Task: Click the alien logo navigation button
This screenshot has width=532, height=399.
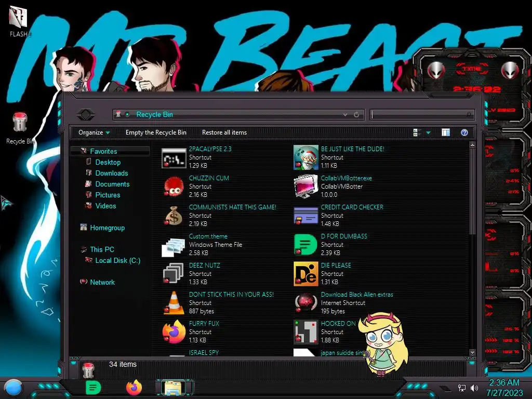Action: (x=86, y=115)
